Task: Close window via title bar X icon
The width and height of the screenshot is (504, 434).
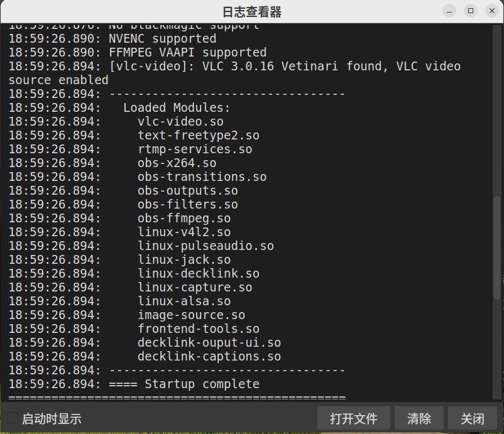Action: [492, 11]
